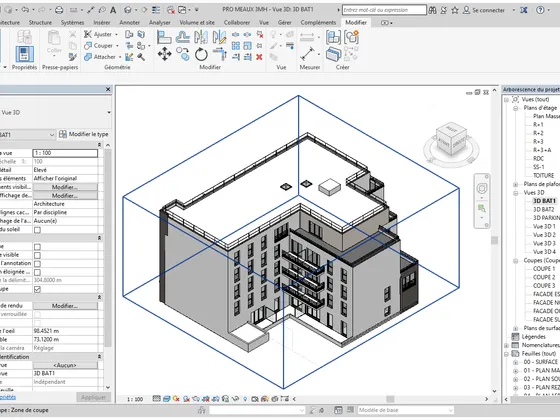Select the Offset (Décaler) tool icon
This screenshot has width=560, height=420.
point(182,37)
